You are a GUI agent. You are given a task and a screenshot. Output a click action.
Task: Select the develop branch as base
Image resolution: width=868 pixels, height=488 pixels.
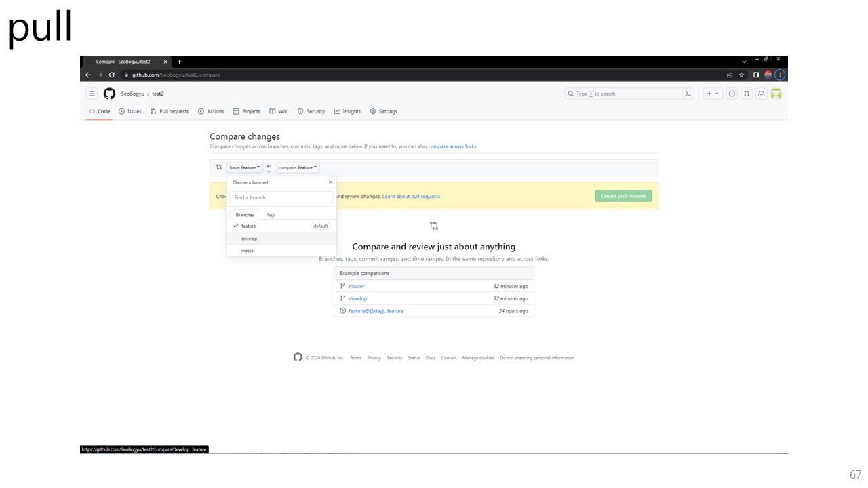281,239
